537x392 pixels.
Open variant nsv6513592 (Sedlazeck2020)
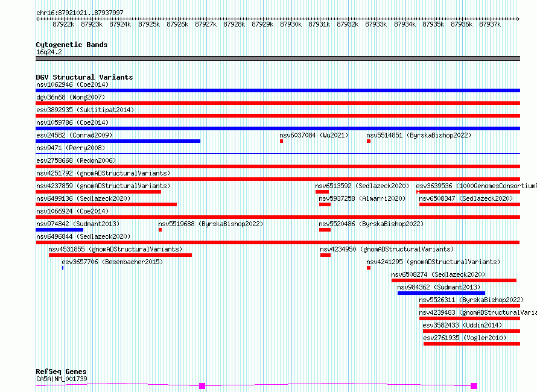click(x=362, y=186)
